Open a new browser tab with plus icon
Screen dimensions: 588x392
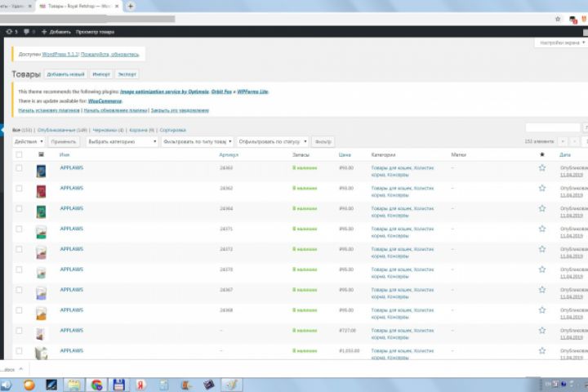pos(131,6)
